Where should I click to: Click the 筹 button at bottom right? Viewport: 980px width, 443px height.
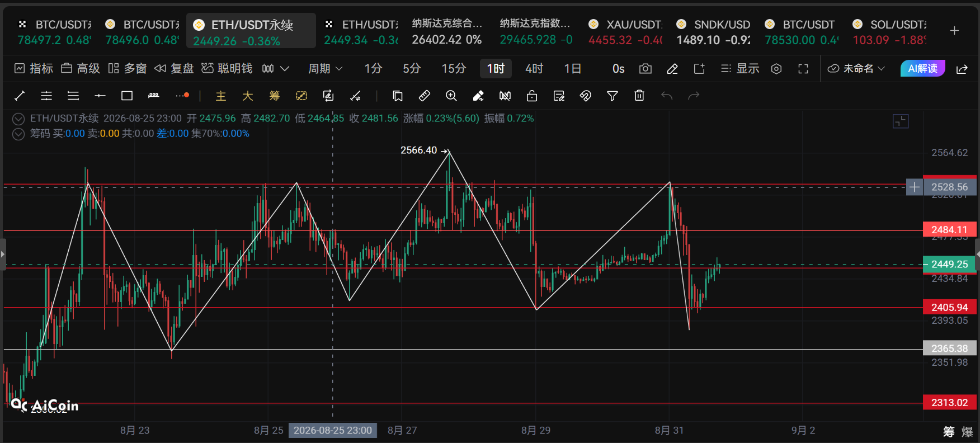(x=949, y=431)
